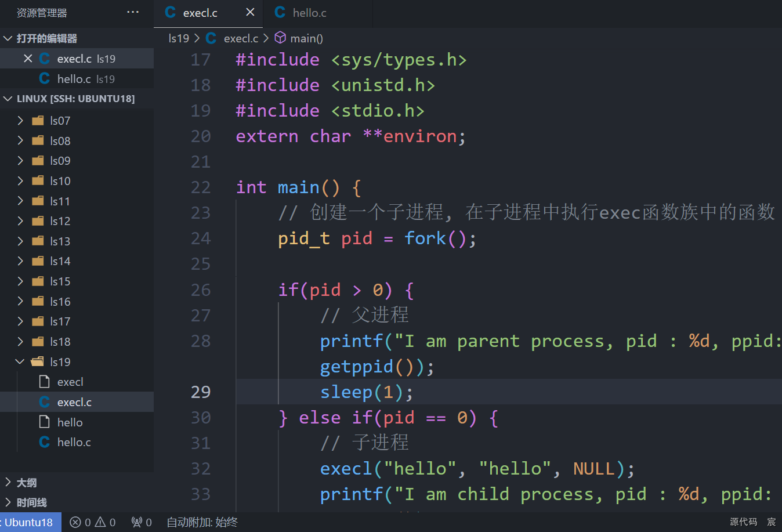This screenshot has width=782, height=532.
Task: Place cursor on sleep(1) line
Action: pyautogui.click(x=367, y=392)
